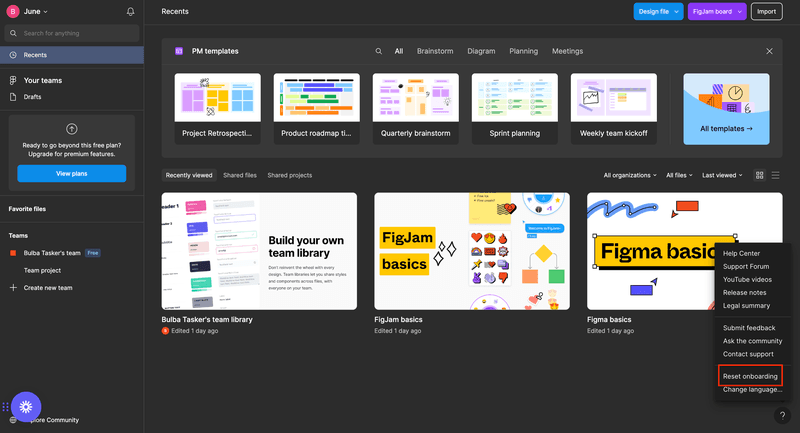Open the Design file dropdown arrow
The image size is (800, 433).
[677, 12]
